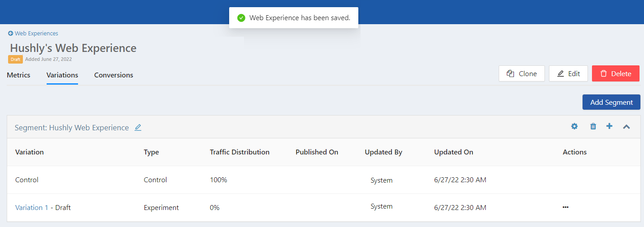This screenshot has width=644, height=227.
Task: Click Add Segment button
Action: pos(611,102)
